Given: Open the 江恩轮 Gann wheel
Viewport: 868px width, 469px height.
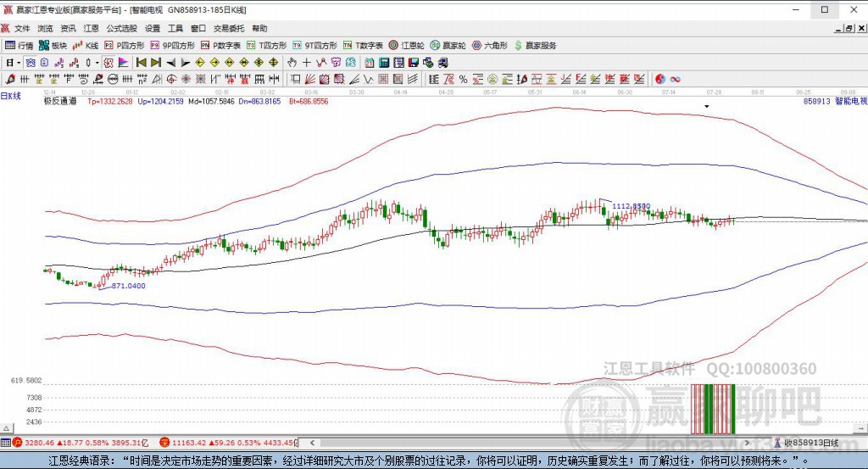Looking at the screenshot, I should click(406, 46).
